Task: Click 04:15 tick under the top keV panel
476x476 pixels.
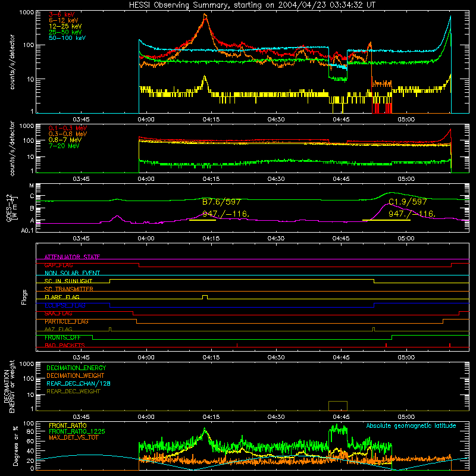Action: pos(211,120)
